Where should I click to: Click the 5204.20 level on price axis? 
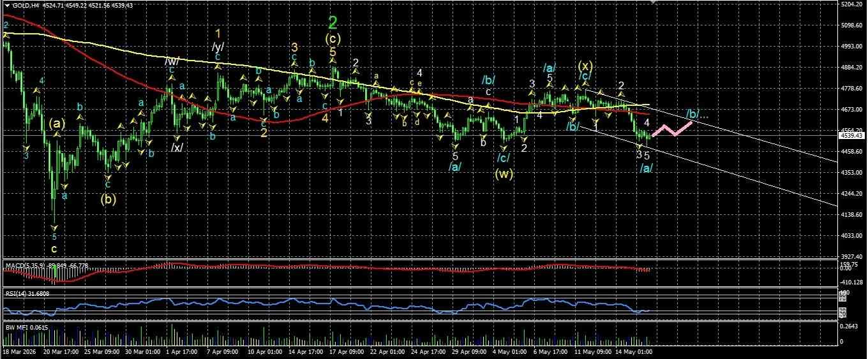853,4
